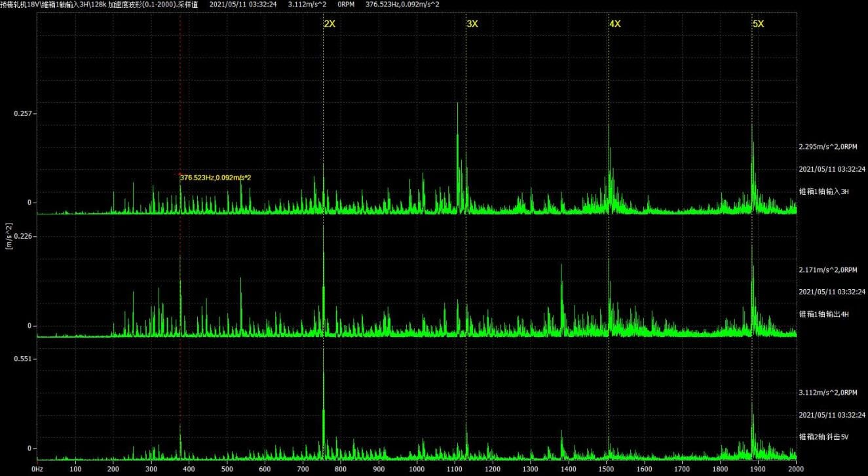This screenshot has width=868, height=476.
Task: Click the 2000 tick on frequency axis
Action: coord(795,469)
